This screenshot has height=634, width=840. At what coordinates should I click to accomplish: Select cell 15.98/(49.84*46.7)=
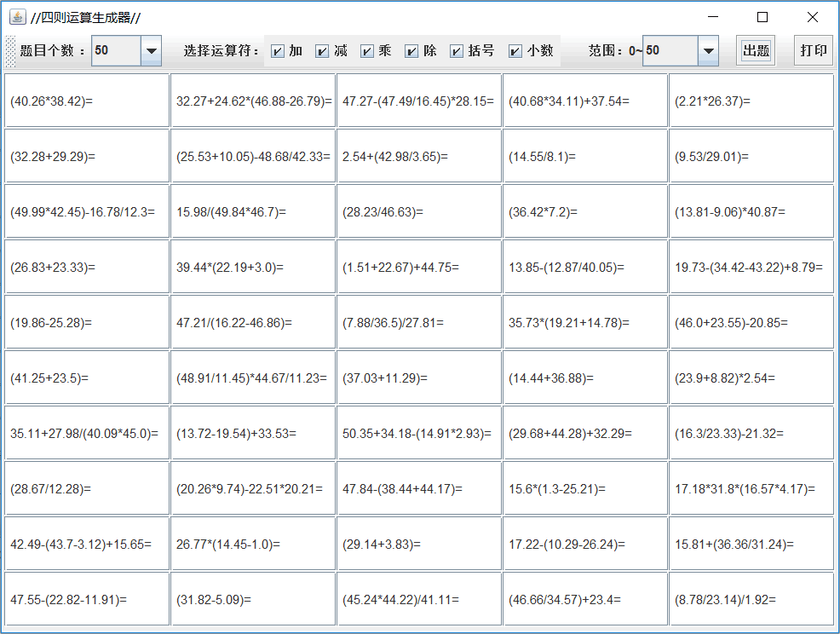[x=253, y=211]
